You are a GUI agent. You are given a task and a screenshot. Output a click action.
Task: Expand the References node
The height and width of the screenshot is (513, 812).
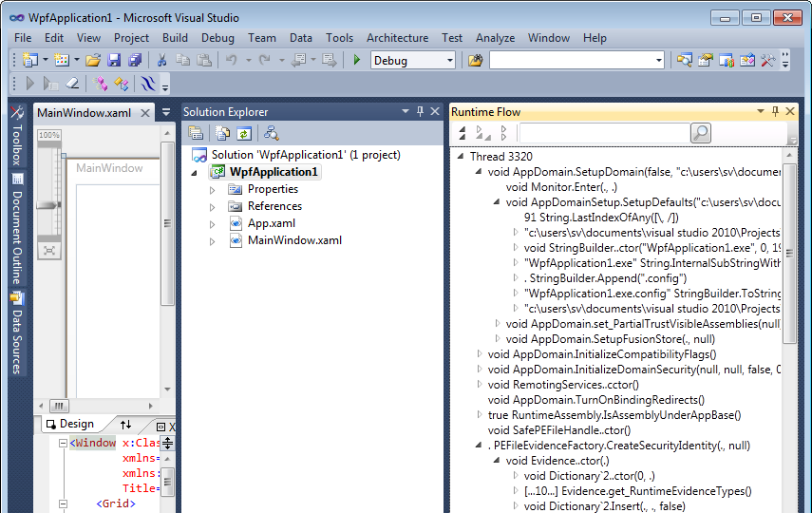click(x=213, y=206)
